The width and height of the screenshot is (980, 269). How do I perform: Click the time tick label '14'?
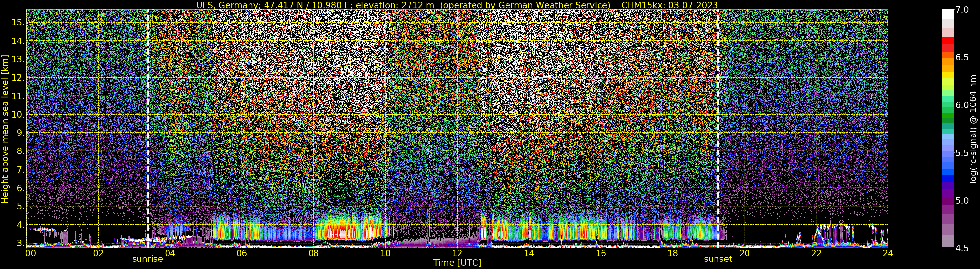click(529, 253)
